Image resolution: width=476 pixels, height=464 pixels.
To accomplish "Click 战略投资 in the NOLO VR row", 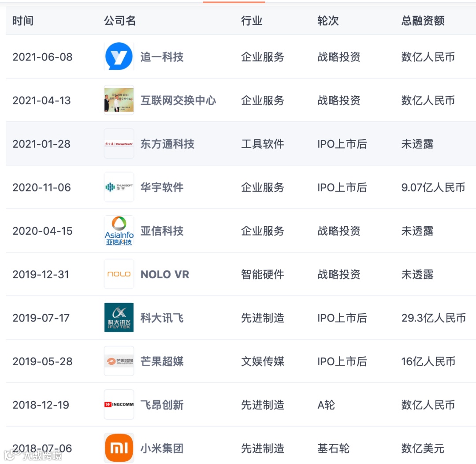I will click(x=339, y=274).
